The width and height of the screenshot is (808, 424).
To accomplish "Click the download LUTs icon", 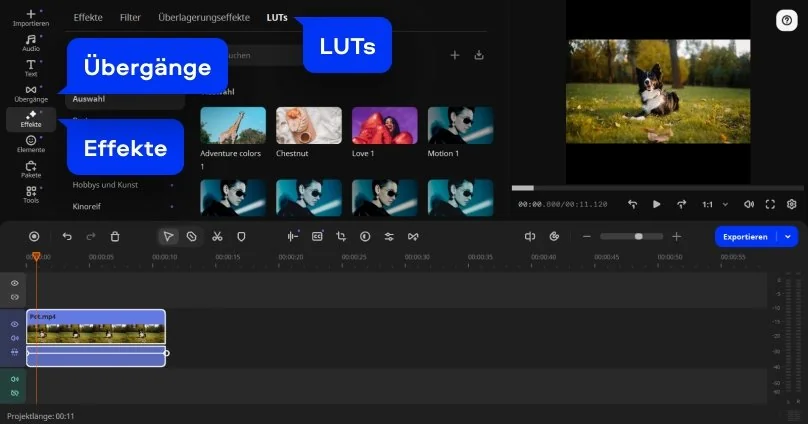I will 479,55.
